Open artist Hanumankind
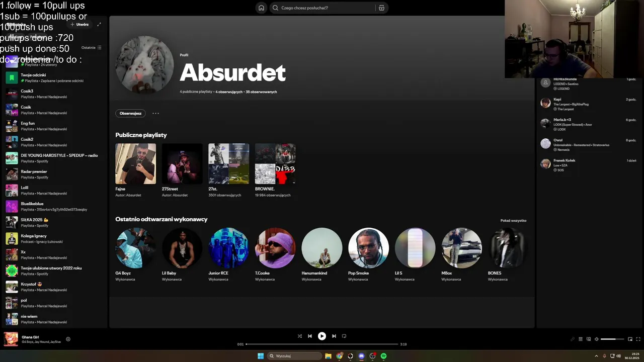644x362 pixels. (x=322, y=254)
